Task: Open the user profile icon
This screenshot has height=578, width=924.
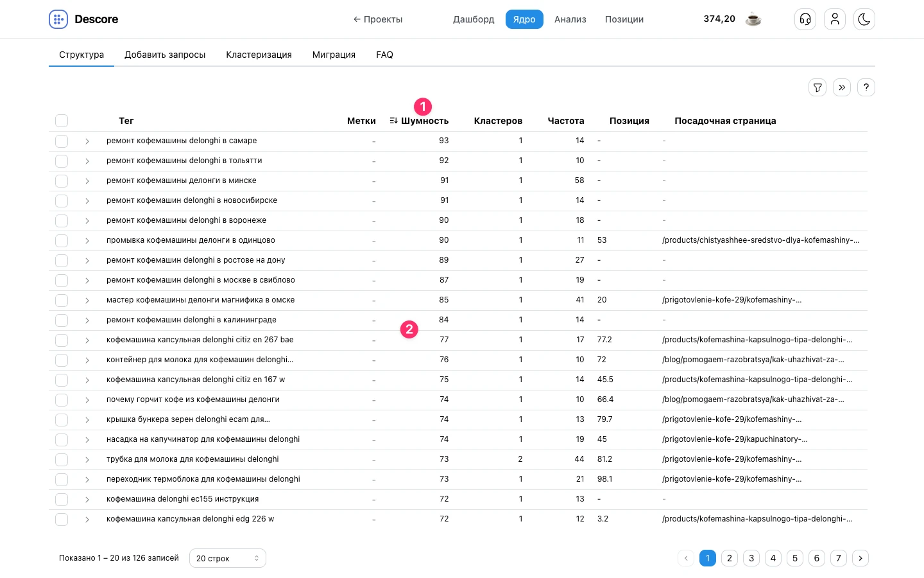Action: [835, 19]
